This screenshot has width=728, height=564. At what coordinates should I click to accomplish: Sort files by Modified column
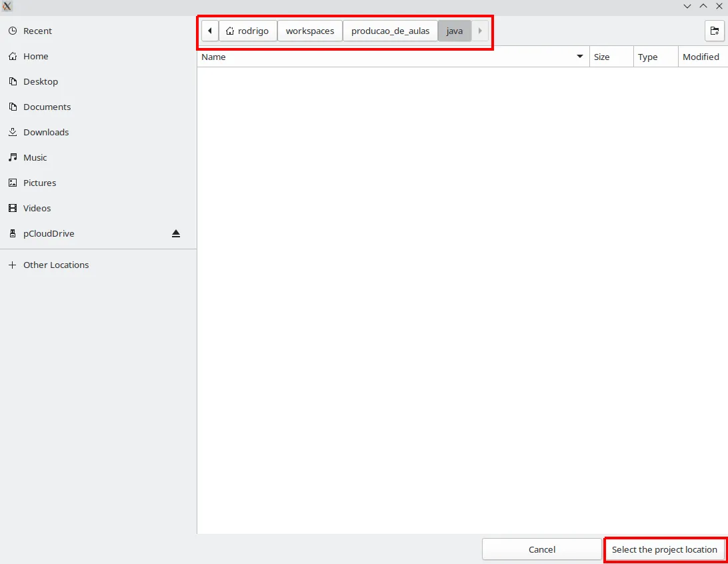pos(703,57)
